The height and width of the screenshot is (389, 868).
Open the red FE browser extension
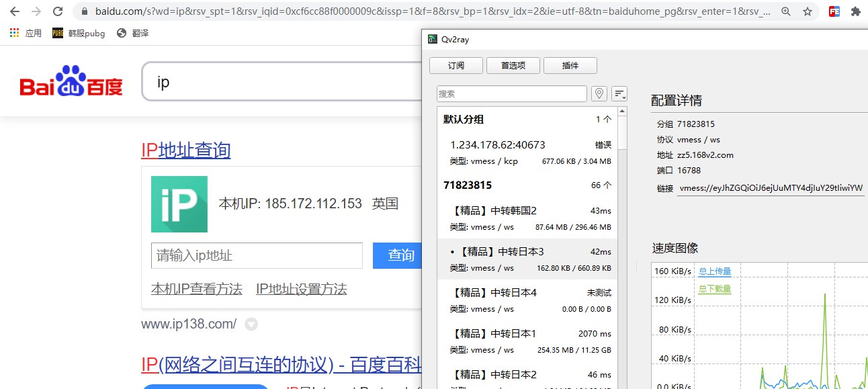[834, 11]
